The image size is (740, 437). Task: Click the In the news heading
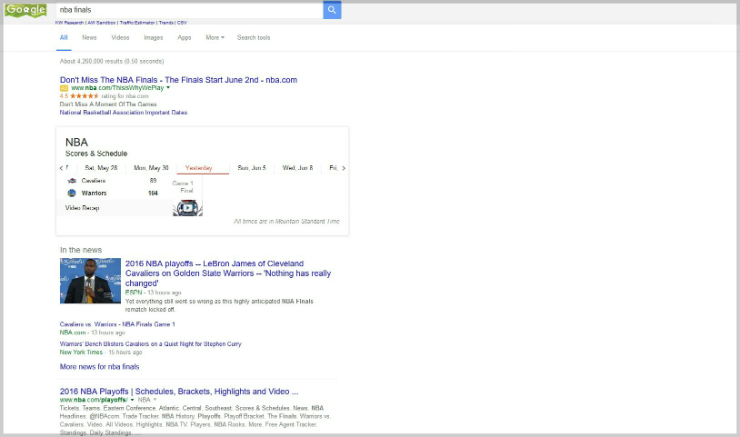point(81,250)
